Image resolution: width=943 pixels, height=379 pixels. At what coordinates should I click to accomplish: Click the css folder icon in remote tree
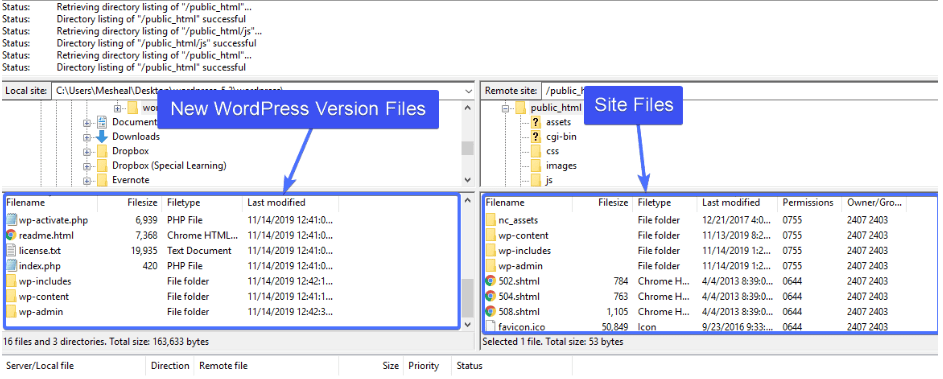[536, 151]
